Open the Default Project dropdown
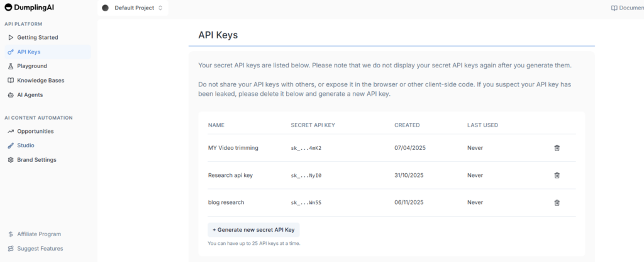Viewport: 644px width, 262px height. point(133,8)
